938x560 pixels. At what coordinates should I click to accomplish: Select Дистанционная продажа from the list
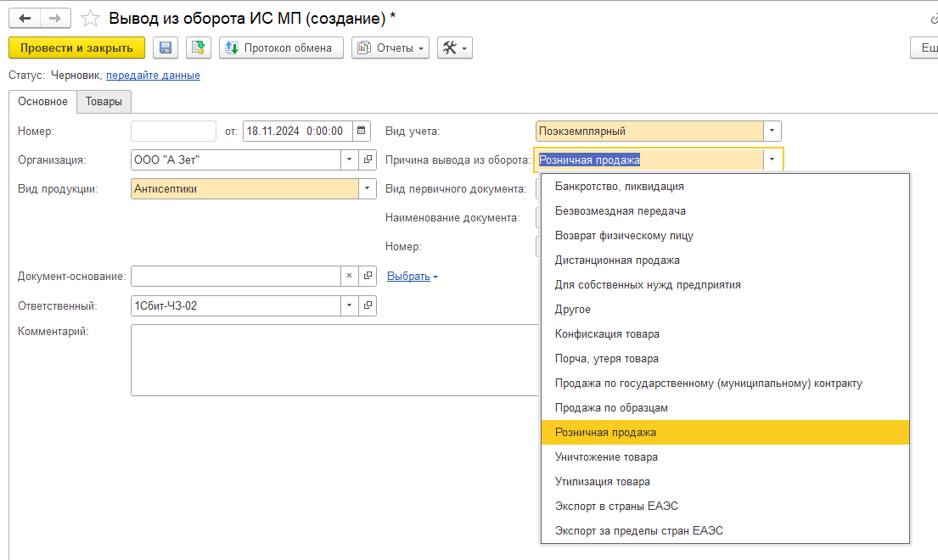click(x=617, y=260)
